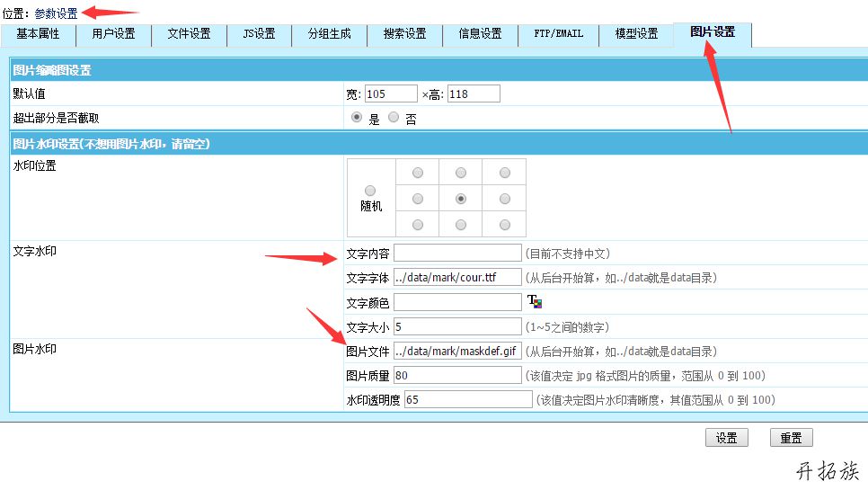Screen dimensions: 868x490
Task: Click the 图片水印 row label
Action: coord(34,349)
